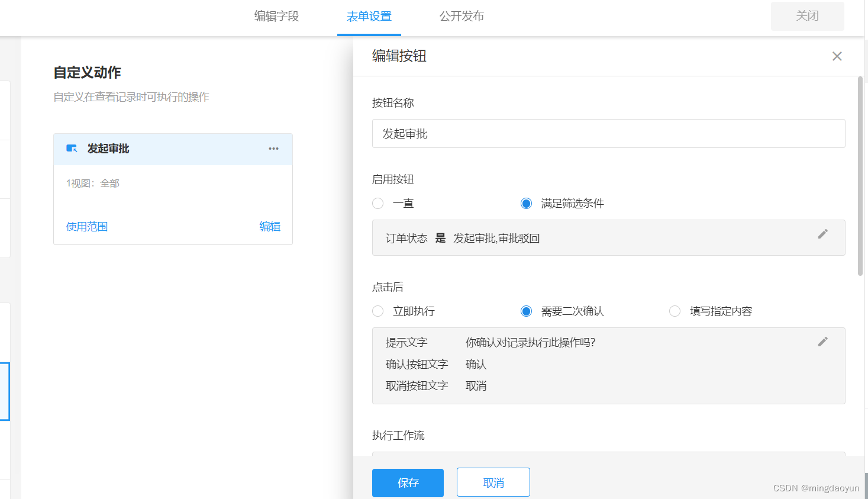
Task: Click the 保存 button
Action: pos(407,482)
